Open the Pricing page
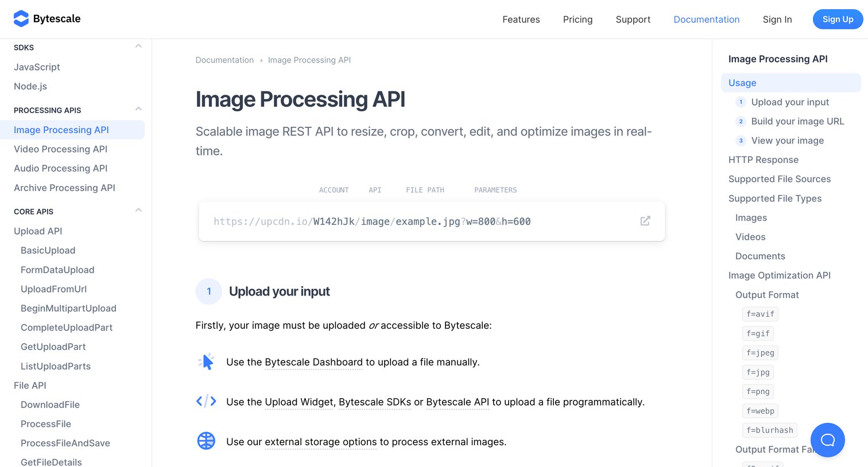 [578, 20]
